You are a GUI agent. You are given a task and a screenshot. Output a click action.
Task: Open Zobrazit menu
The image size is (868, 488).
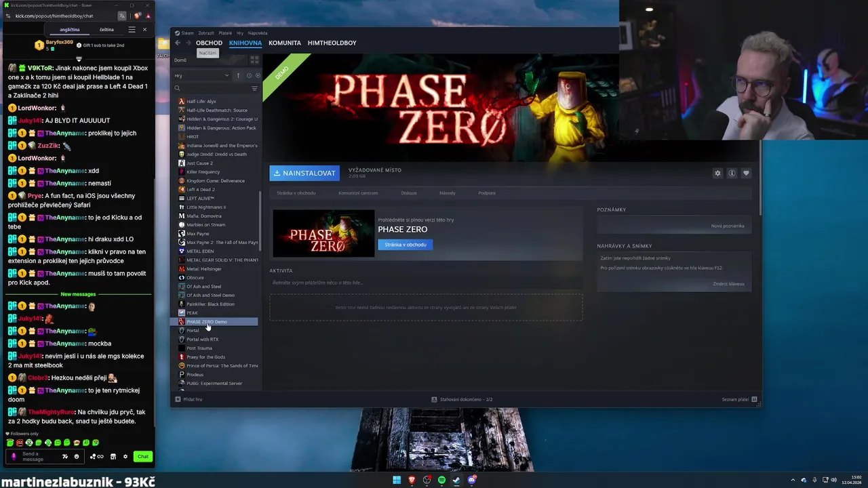tap(205, 33)
